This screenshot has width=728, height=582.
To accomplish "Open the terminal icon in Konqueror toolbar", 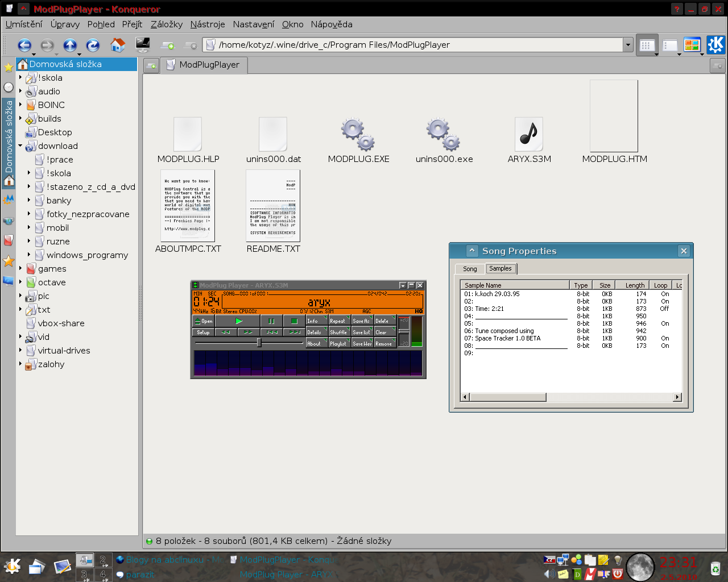I will click(x=142, y=44).
